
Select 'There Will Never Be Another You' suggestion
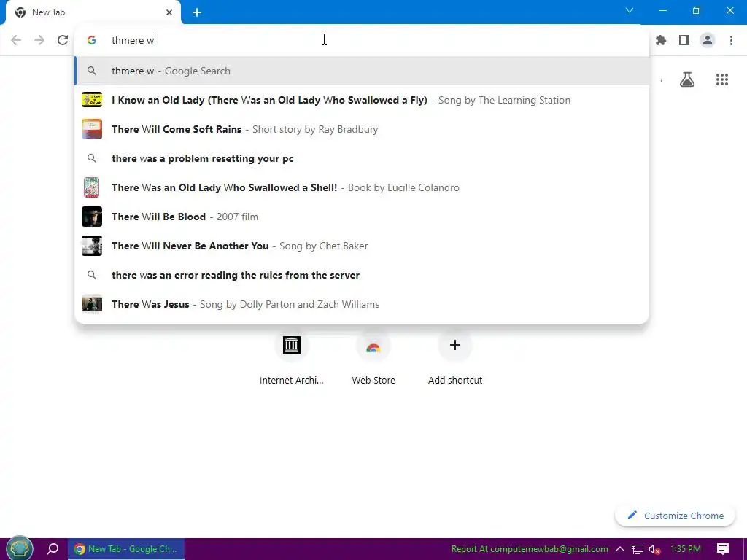(362, 246)
